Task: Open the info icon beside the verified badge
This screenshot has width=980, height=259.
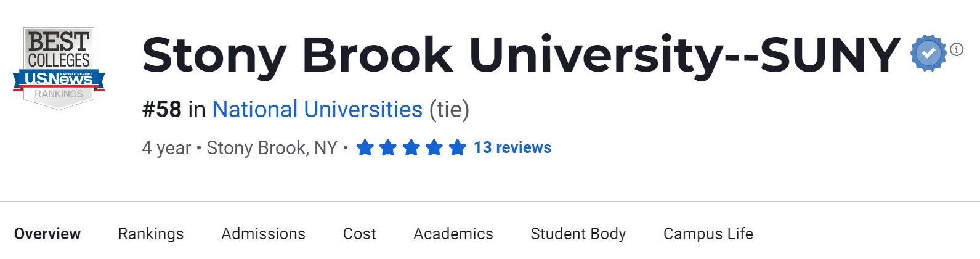Action: point(957,49)
